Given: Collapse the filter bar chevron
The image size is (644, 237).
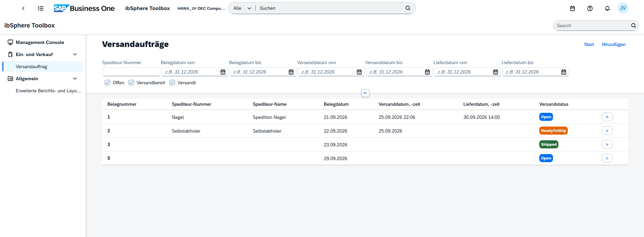Looking at the screenshot, I should coord(365,93).
